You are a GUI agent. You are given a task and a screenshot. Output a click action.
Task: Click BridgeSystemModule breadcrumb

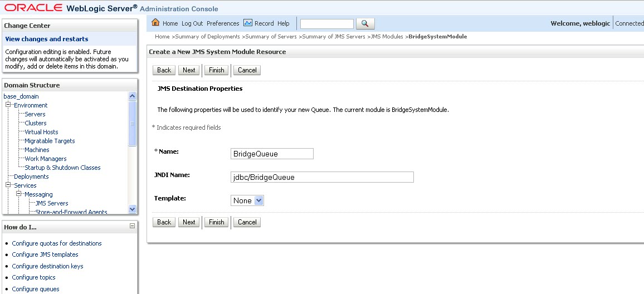[x=438, y=37]
